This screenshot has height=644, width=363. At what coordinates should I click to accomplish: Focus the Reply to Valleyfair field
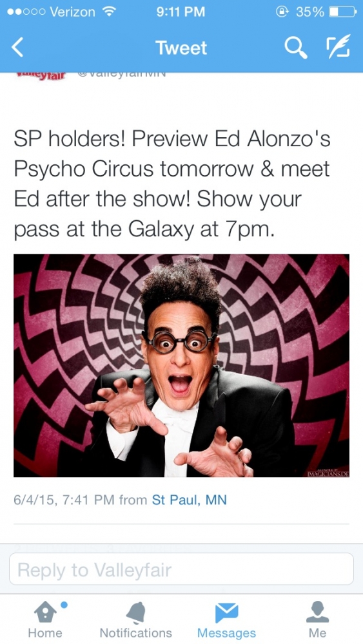click(x=181, y=569)
